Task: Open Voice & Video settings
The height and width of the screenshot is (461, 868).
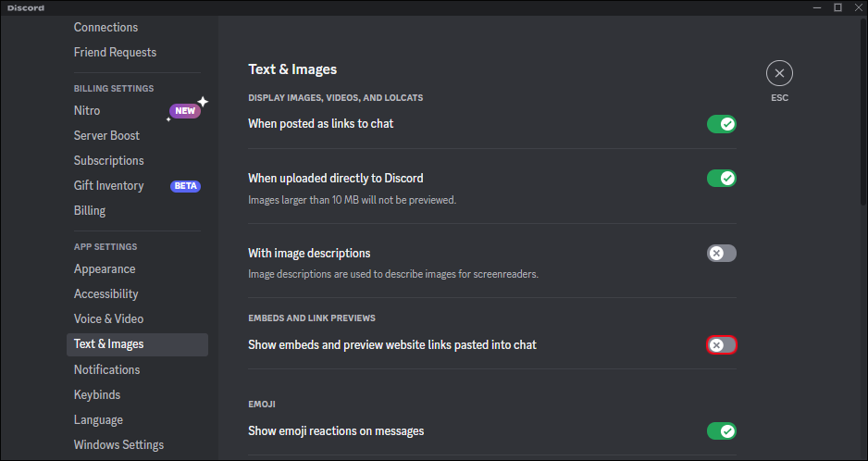Action: pos(108,319)
